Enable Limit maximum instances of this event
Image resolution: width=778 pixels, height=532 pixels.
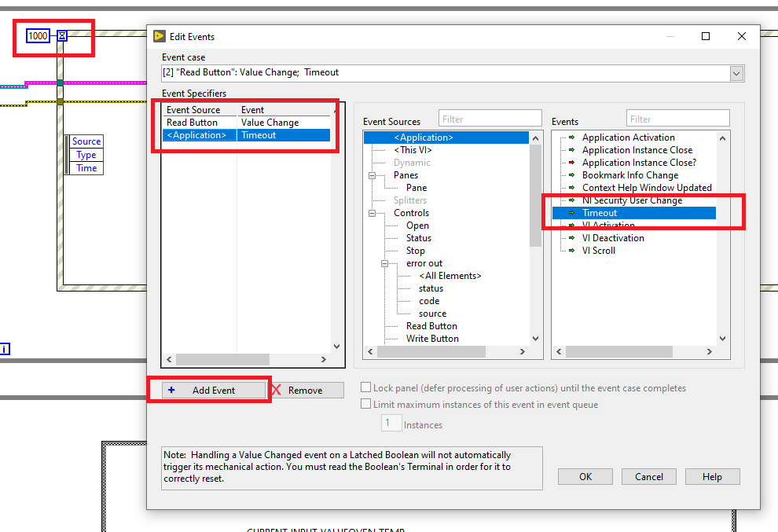click(x=365, y=404)
